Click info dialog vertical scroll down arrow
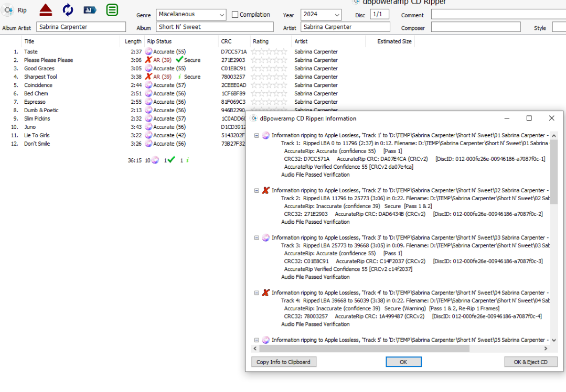The height and width of the screenshot is (392, 566). point(554,340)
